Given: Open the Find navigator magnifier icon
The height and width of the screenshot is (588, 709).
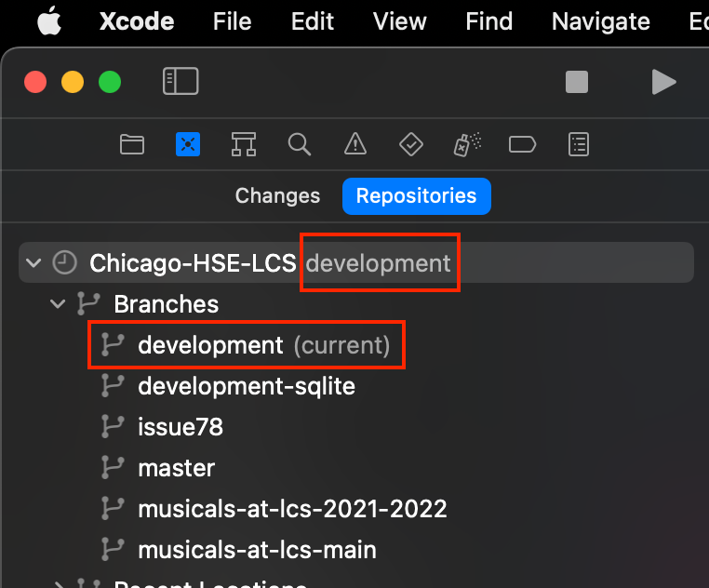Looking at the screenshot, I should tap(299, 144).
